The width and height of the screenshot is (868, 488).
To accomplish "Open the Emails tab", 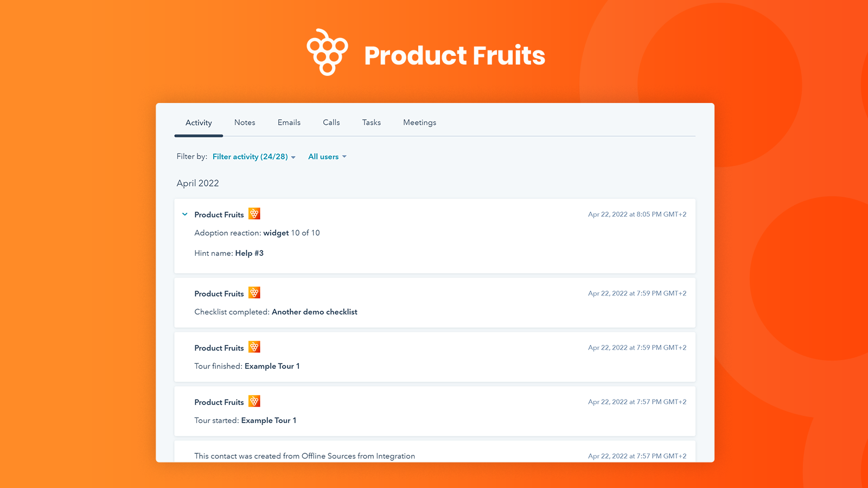I will [289, 123].
